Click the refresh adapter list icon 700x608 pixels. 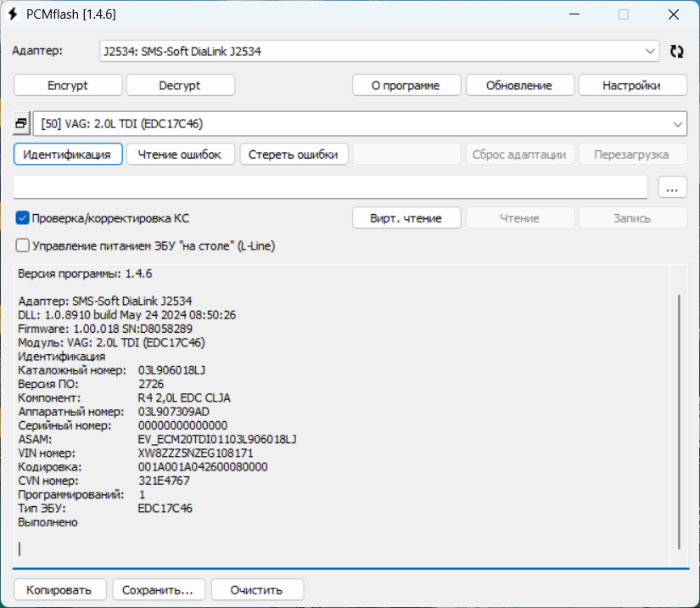[x=676, y=51]
